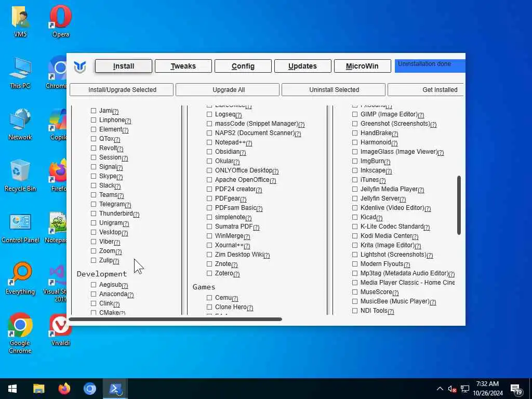This screenshot has width=532, height=399.
Task: Check the Cemu checkbox
Action: (209, 298)
